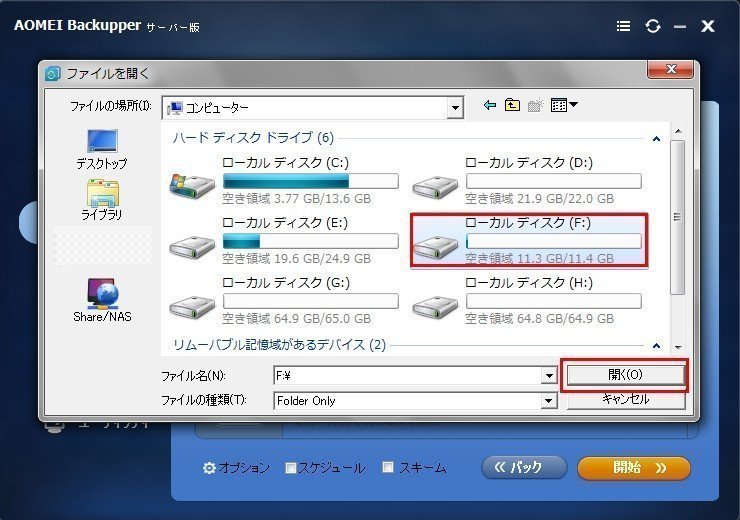The image size is (740, 520).
Task: Click E: drive usage bar
Action: pos(311,241)
